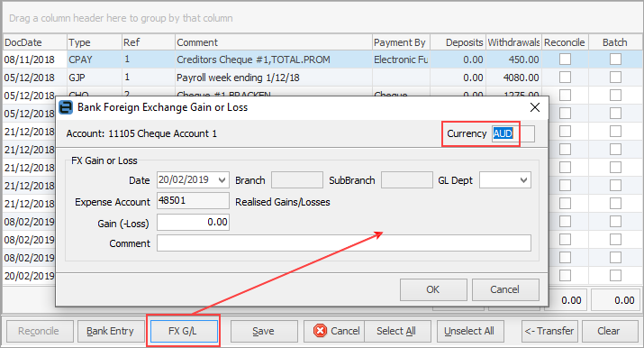Sort by the DocDate column header
The height and width of the screenshot is (348, 644).
pos(35,42)
